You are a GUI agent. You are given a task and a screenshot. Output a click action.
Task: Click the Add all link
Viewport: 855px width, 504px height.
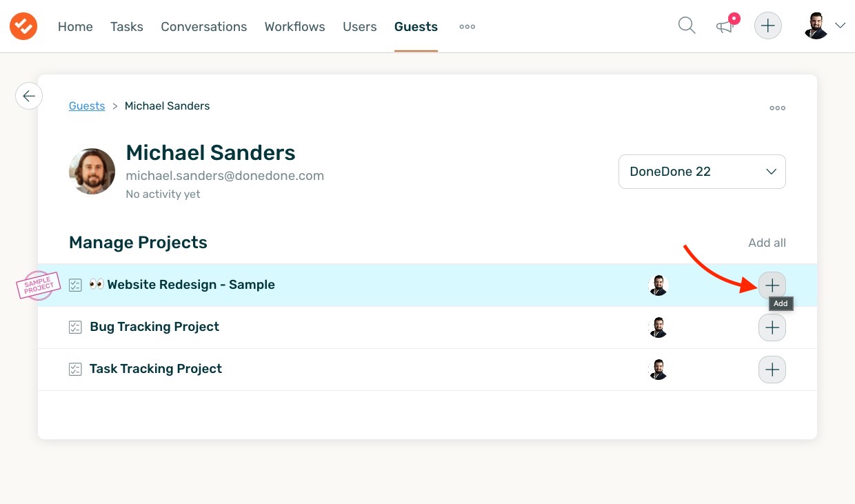[x=767, y=243]
